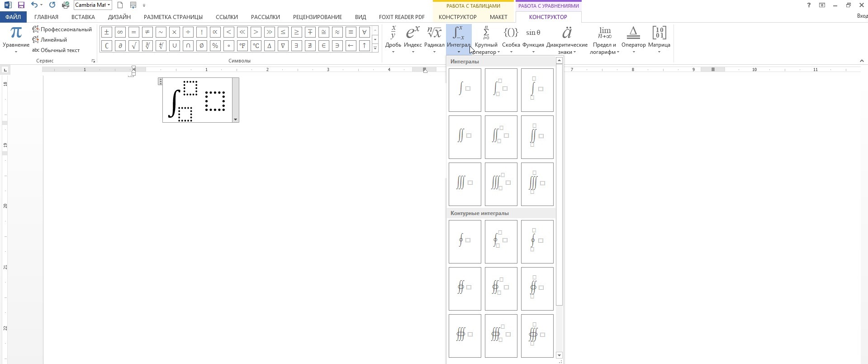
Task: Insert the for-all (∀) symbol
Action: click(364, 32)
